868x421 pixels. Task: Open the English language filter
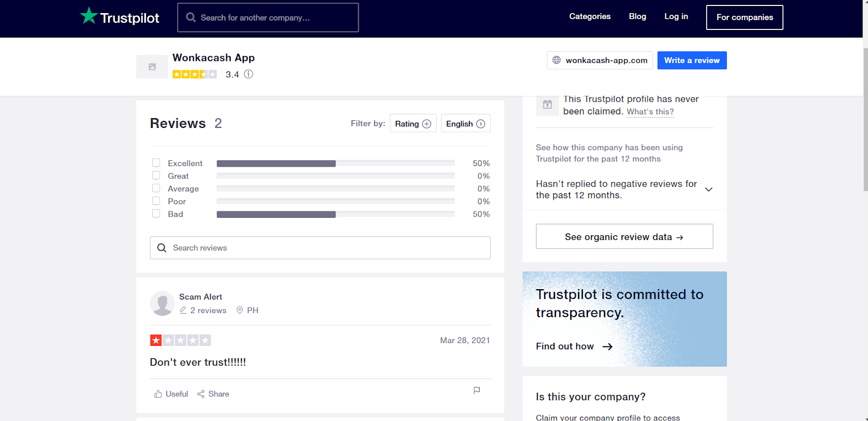466,124
